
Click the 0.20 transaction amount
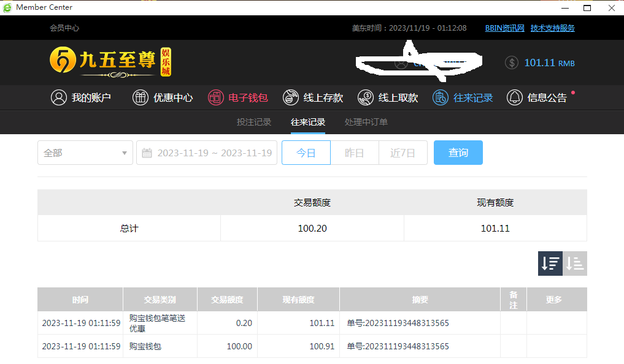tap(244, 323)
